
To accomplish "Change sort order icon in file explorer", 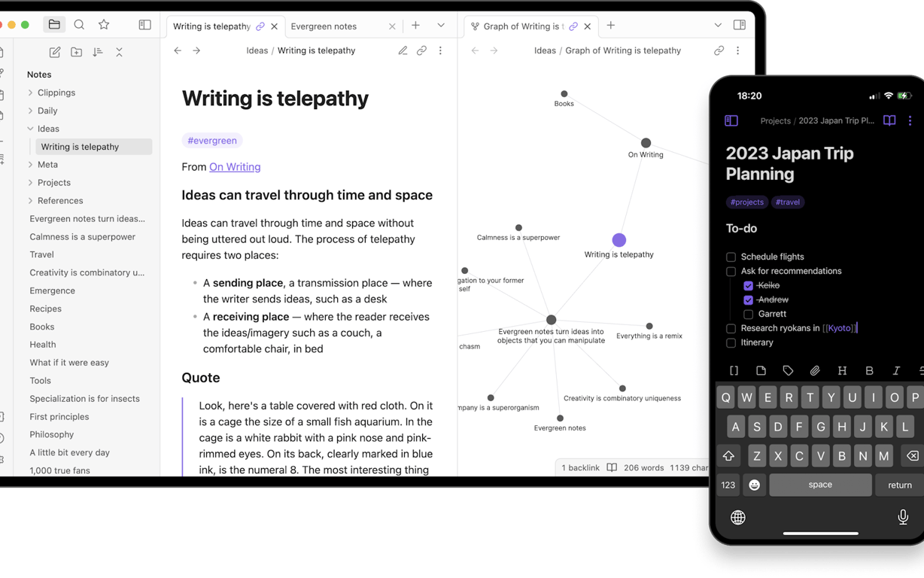I will pos(97,52).
